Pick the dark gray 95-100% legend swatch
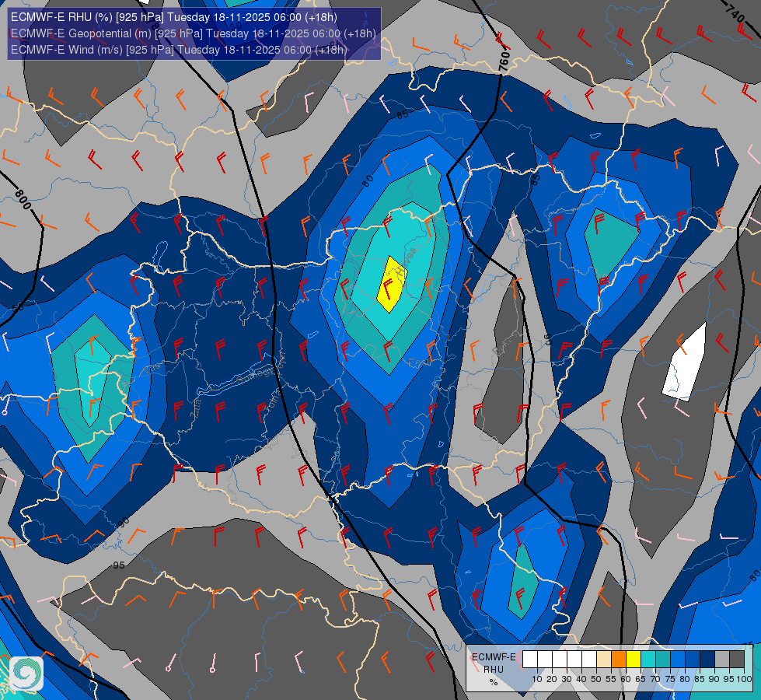This screenshot has width=761, height=700. 737,660
